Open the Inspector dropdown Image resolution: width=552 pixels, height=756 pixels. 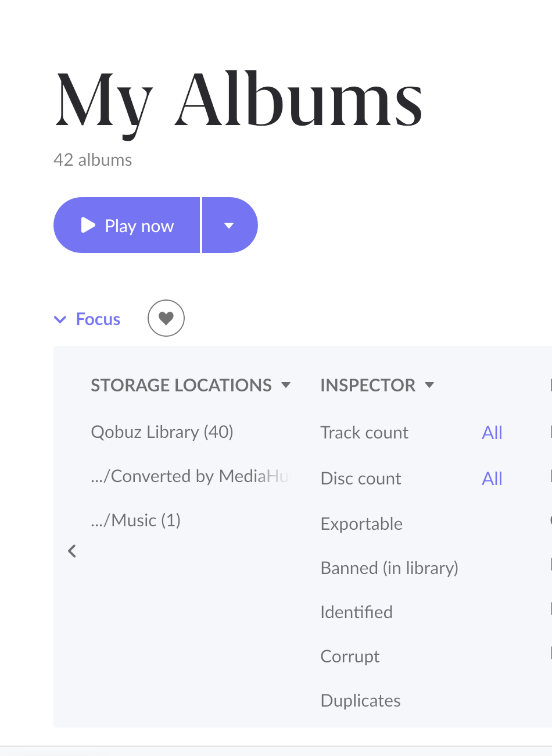click(x=377, y=385)
